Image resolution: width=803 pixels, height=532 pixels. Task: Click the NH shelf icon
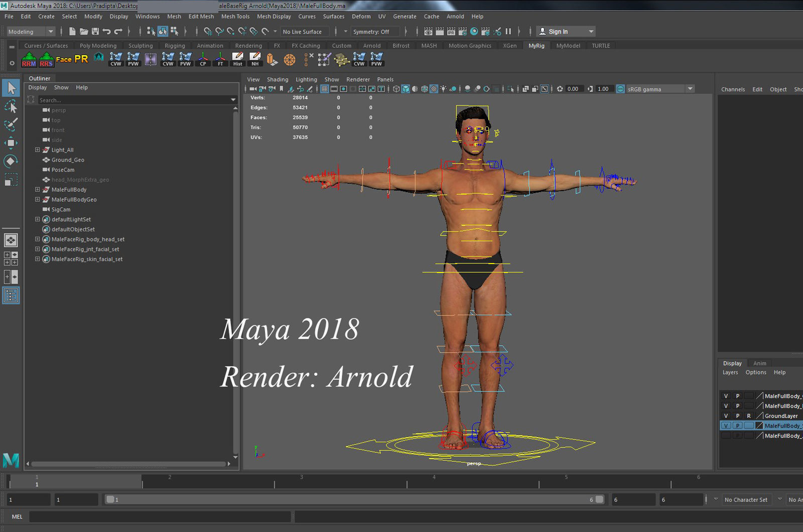click(255, 60)
